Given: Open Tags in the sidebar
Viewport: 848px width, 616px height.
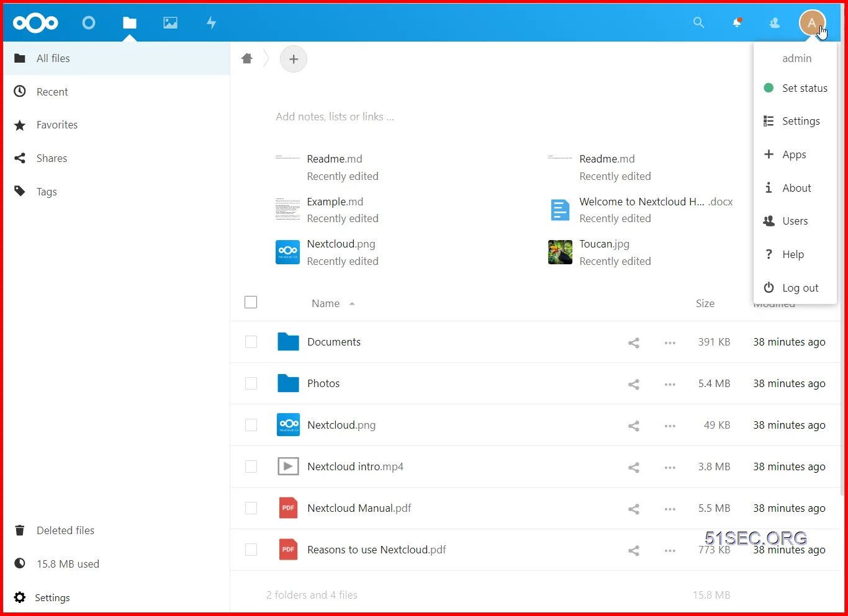Looking at the screenshot, I should click(117, 192).
